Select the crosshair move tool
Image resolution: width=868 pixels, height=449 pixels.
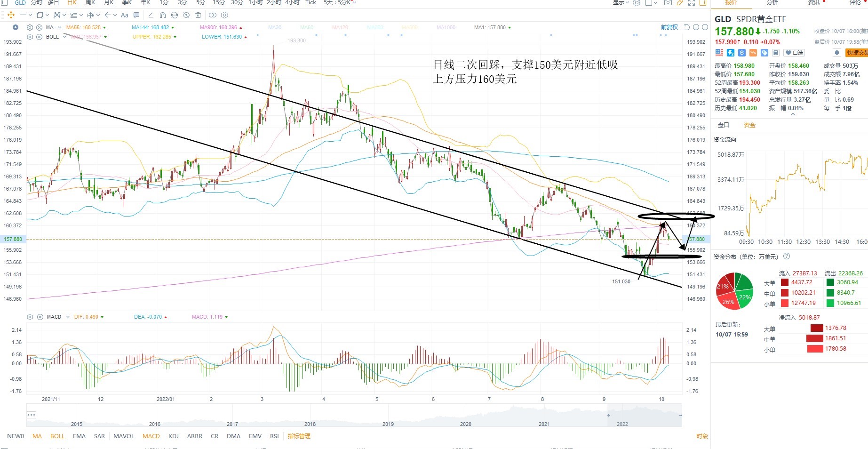tap(11, 15)
